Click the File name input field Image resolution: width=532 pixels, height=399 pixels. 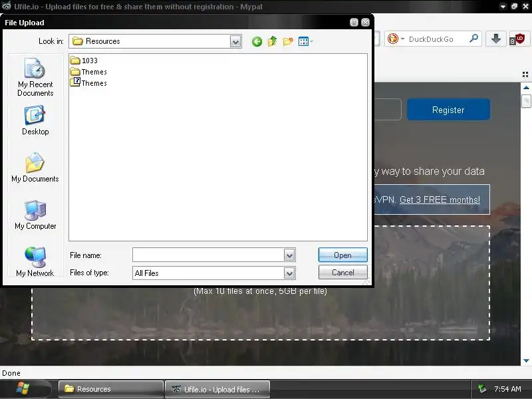(208, 255)
